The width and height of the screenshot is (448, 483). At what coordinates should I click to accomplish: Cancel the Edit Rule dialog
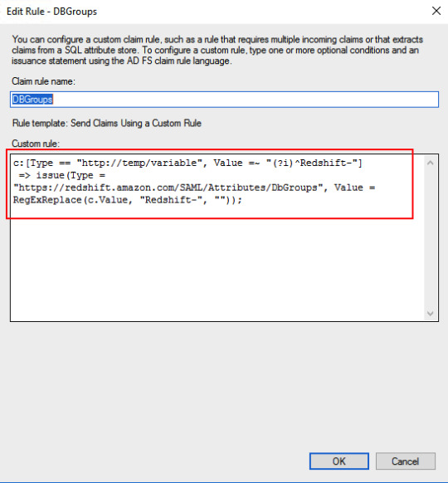point(405,461)
